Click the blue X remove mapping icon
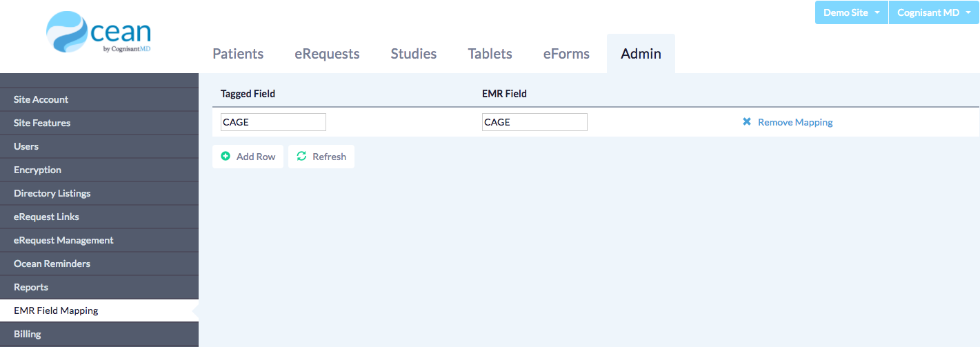The image size is (980, 347). click(747, 122)
